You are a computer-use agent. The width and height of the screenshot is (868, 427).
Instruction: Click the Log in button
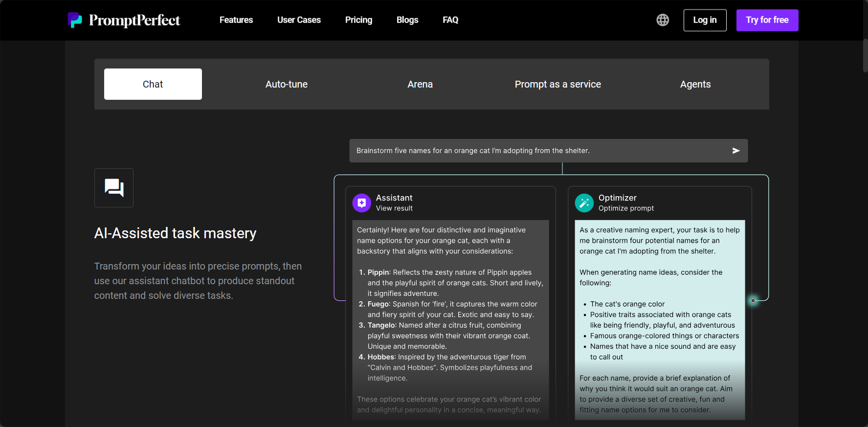pyautogui.click(x=705, y=20)
